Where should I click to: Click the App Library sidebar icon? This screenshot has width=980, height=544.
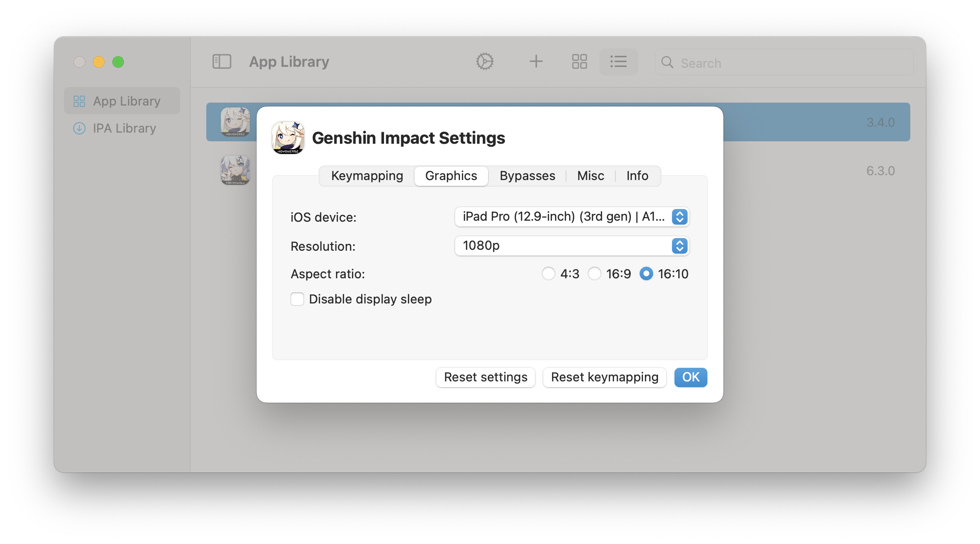pos(79,101)
